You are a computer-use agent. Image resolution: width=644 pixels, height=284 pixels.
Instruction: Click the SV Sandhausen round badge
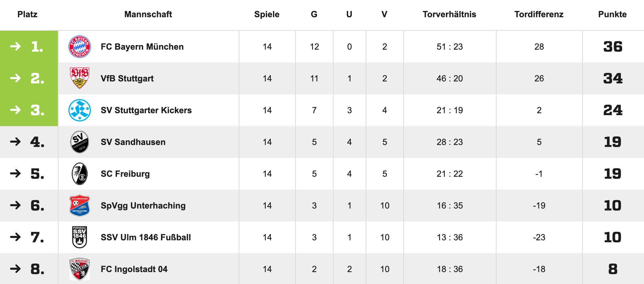79,142
